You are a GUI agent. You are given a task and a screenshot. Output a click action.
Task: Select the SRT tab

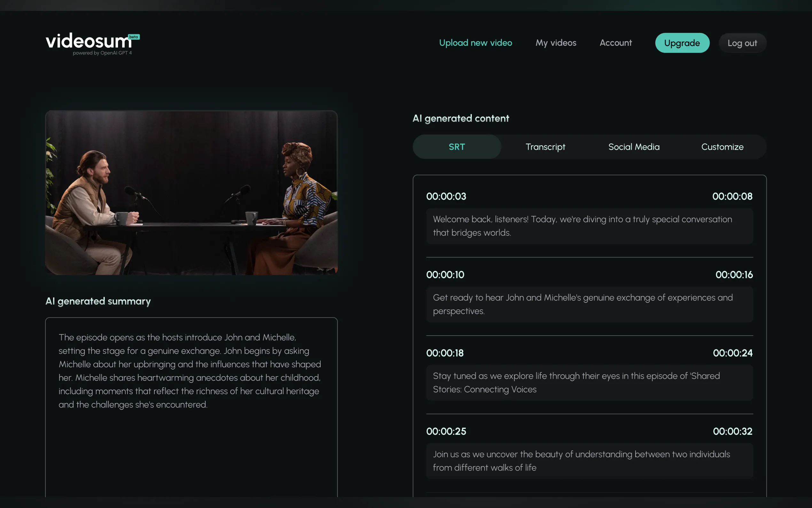[x=457, y=147]
